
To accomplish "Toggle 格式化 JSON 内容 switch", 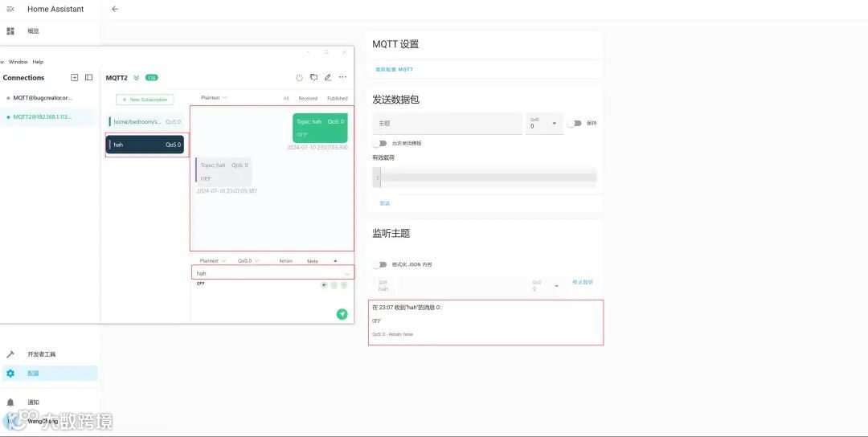I will pyautogui.click(x=379, y=264).
